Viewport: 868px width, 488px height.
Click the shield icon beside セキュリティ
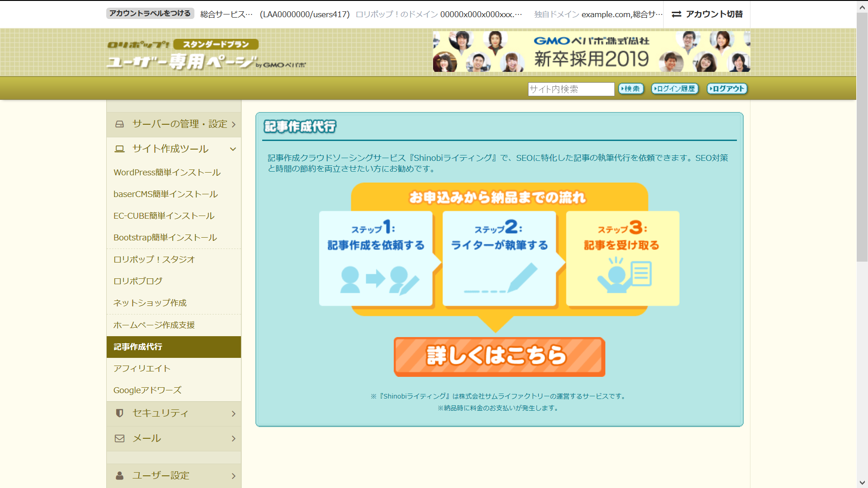119,413
